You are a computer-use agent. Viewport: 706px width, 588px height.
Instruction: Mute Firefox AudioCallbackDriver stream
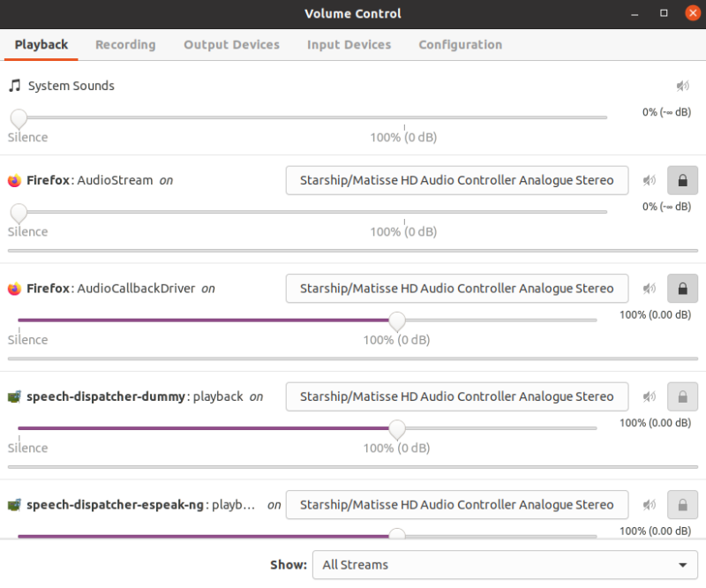[x=649, y=289]
